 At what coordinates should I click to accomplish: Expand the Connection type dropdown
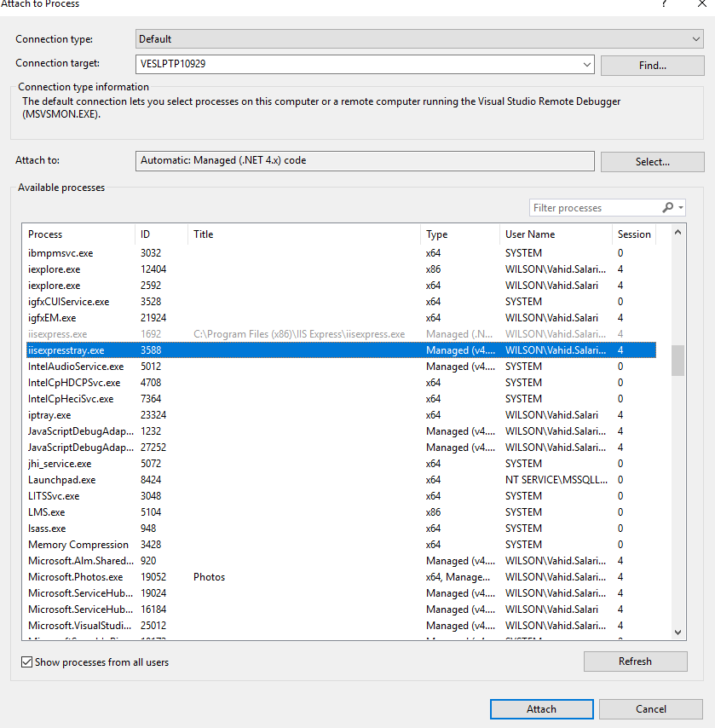[696, 39]
